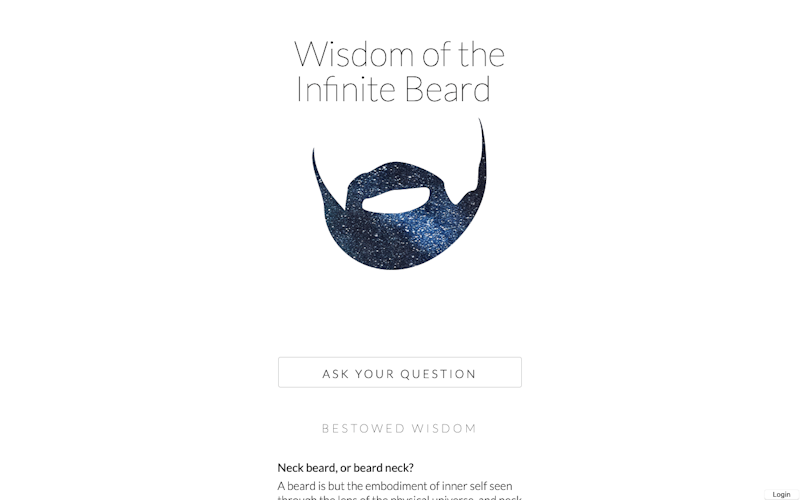Viewport: 800px width, 500px height.
Task: Open the Ask Your Question button
Action: [399, 372]
